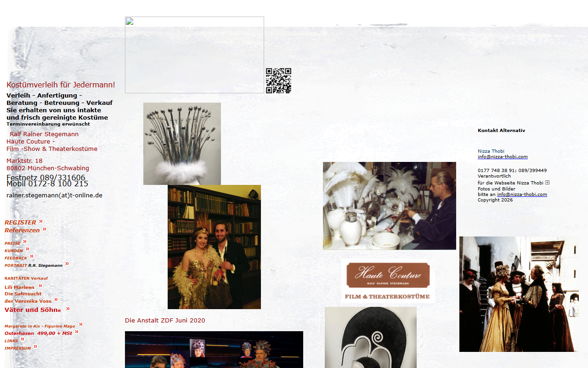Click the 'Kontakt Alternativ' heading

pyautogui.click(x=501, y=131)
